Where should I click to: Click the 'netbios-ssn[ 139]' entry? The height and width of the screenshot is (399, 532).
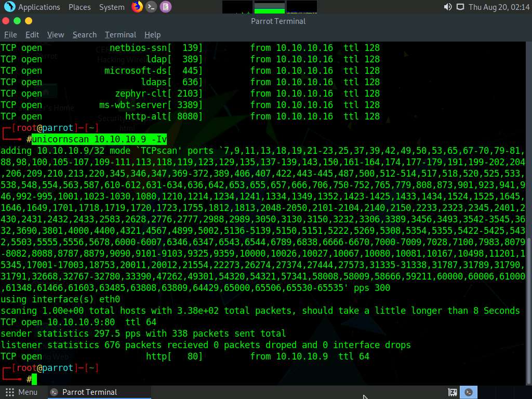click(156, 48)
